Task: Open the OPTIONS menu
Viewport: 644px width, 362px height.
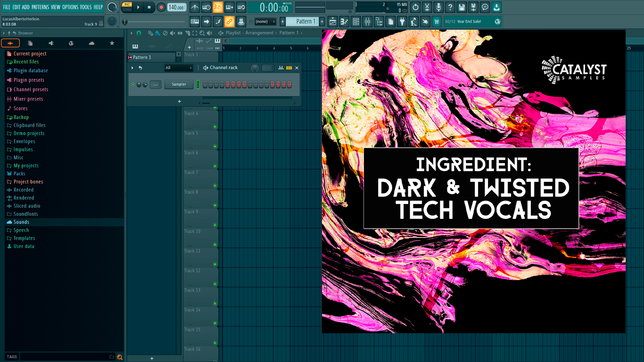Action: (x=70, y=7)
